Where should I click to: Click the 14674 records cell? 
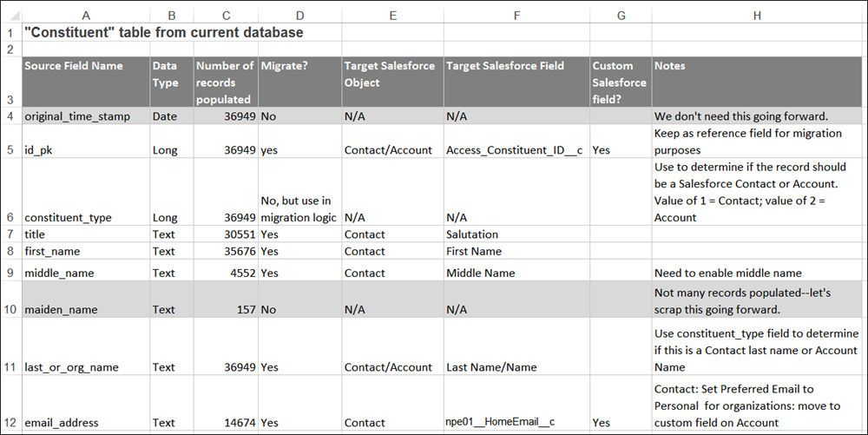tap(226, 403)
